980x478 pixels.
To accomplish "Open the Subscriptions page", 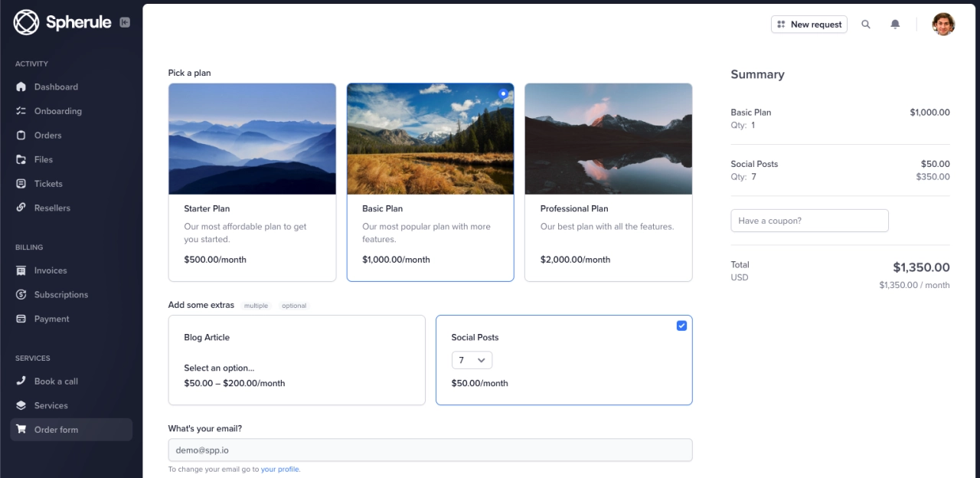I will (x=61, y=295).
